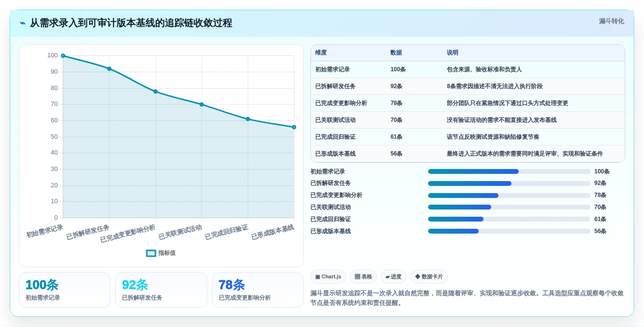644x327 pixels.
Task: Click the Chart.js tag chip
Action: [x=328, y=276]
